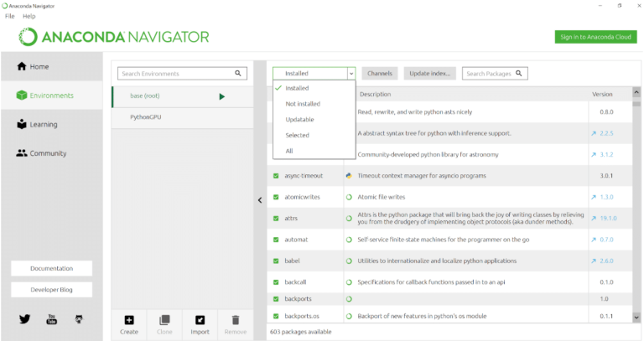Click Sign in to Anaconda Cloud

click(x=595, y=37)
